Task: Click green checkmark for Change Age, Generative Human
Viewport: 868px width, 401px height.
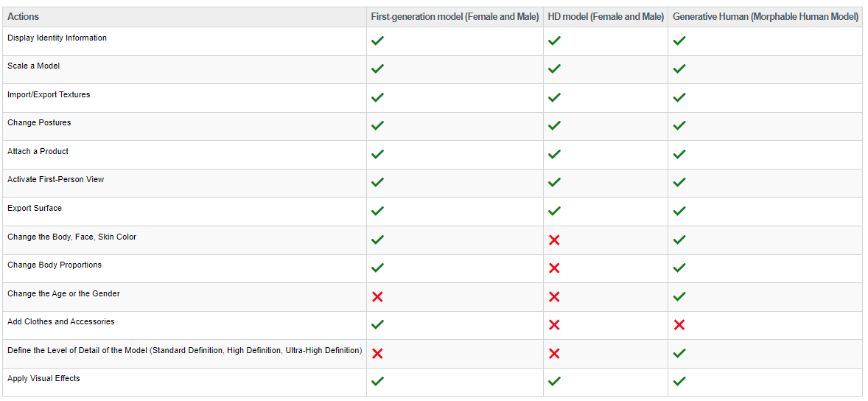Action: point(679,297)
